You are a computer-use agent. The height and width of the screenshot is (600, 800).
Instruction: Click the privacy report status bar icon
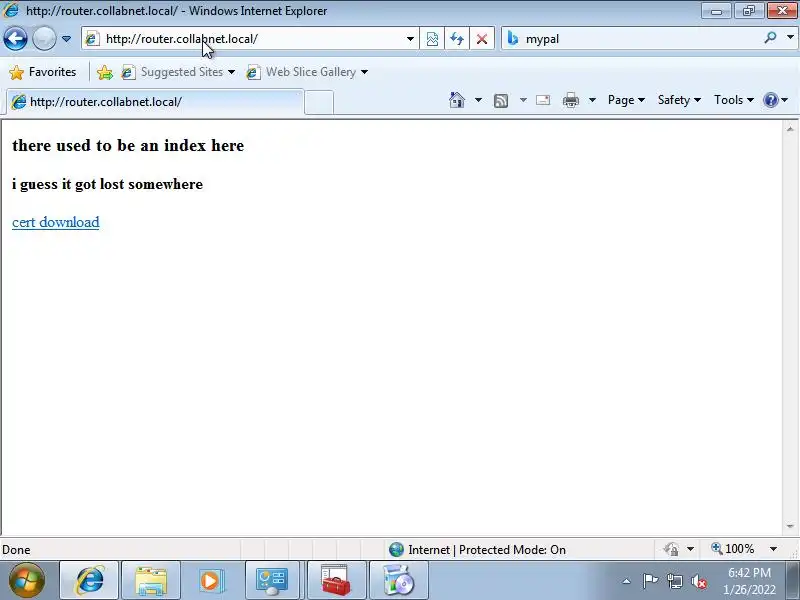672,549
